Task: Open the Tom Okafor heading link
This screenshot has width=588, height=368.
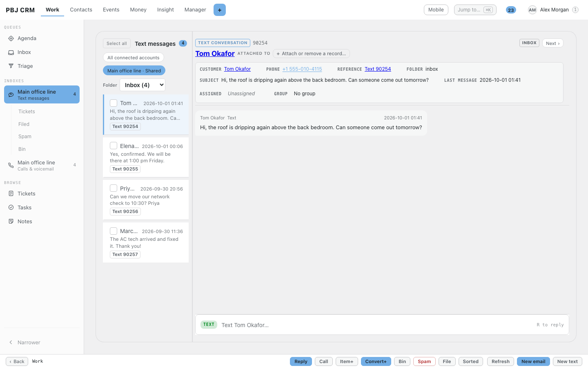Action: [215, 54]
